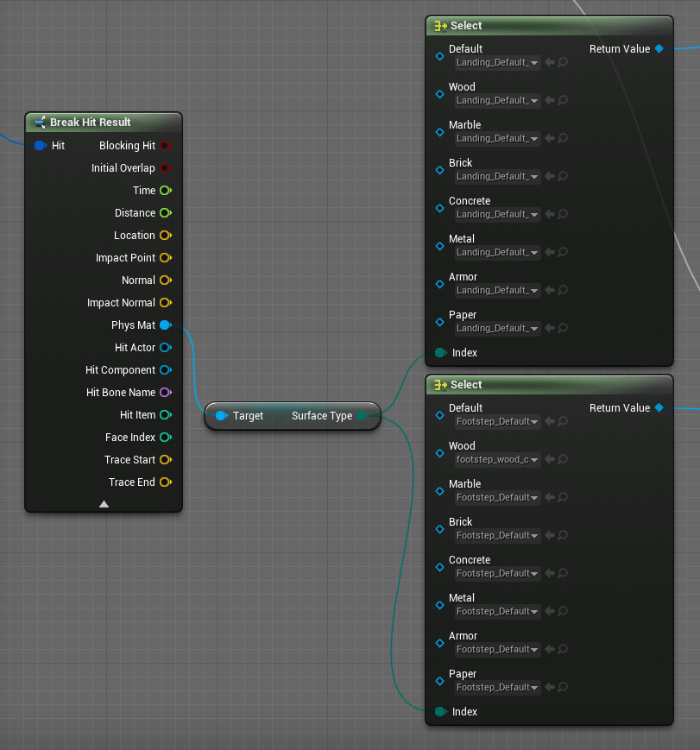
Task: Open Concrete asset dropdown in Footstep Select node
Action: [x=498, y=573]
